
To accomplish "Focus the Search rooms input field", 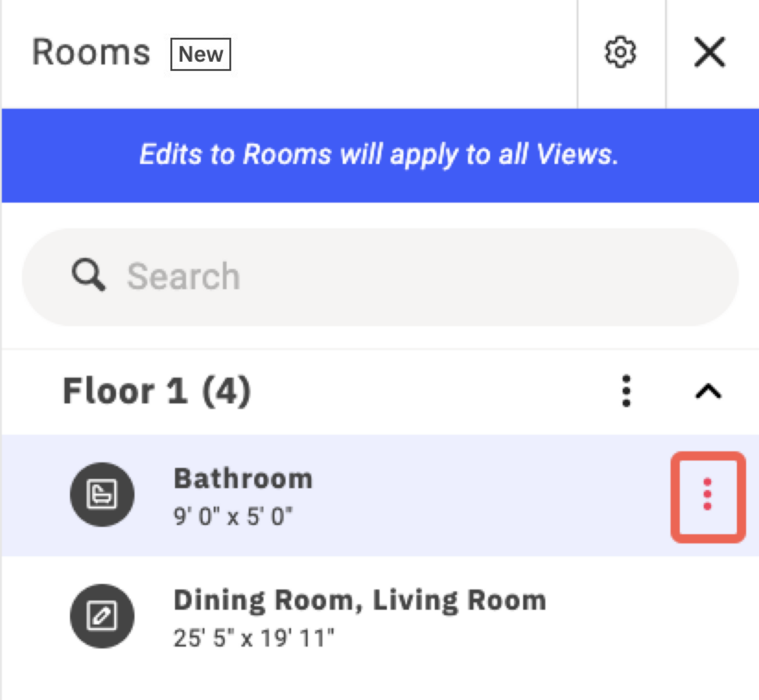I will [x=380, y=277].
